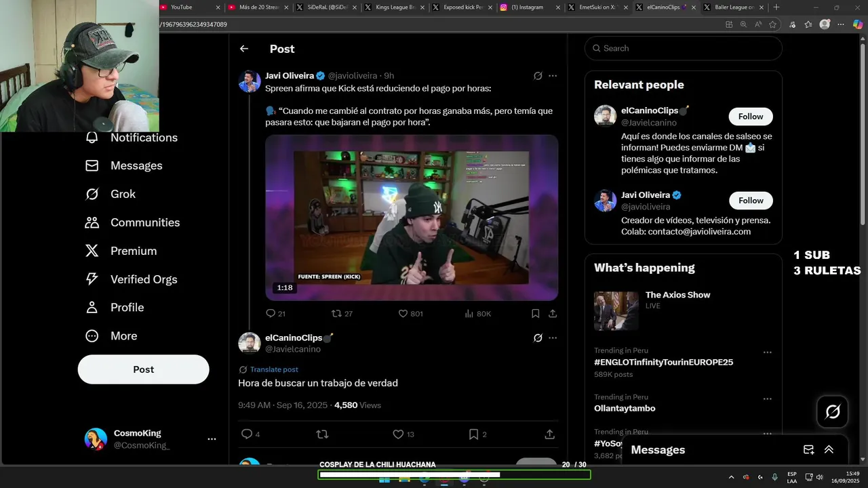
Task: Switch to Baller League browser tab
Action: click(733, 7)
